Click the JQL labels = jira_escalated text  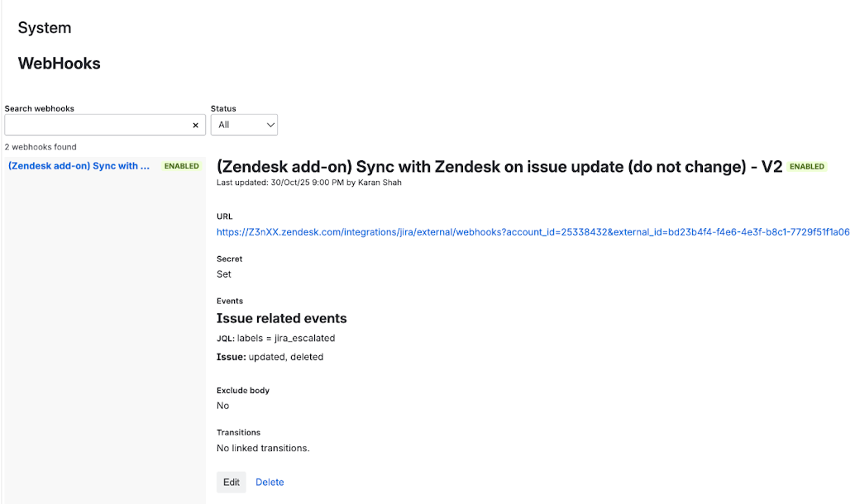point(275,338)
